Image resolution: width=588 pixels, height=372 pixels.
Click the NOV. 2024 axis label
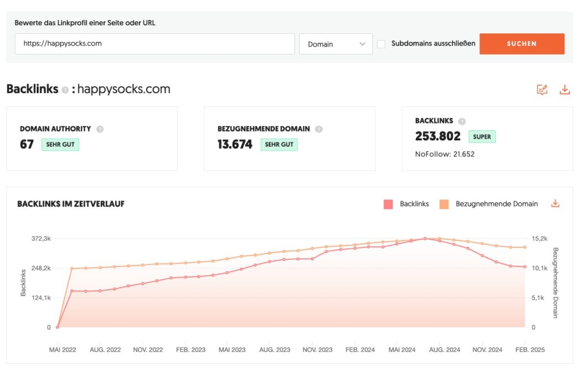pos(488,350)
